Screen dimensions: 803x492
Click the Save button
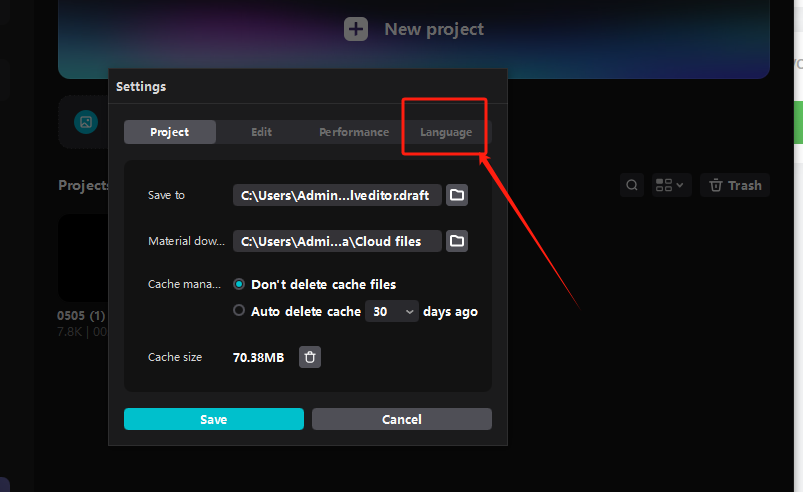pyautogui.click(x=213, y=419)
